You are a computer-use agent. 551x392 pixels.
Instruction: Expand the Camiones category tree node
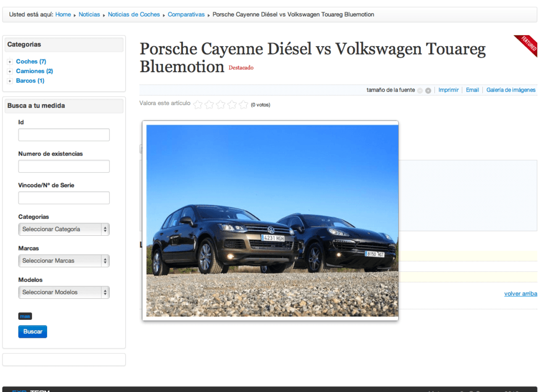tap(10, 71)
